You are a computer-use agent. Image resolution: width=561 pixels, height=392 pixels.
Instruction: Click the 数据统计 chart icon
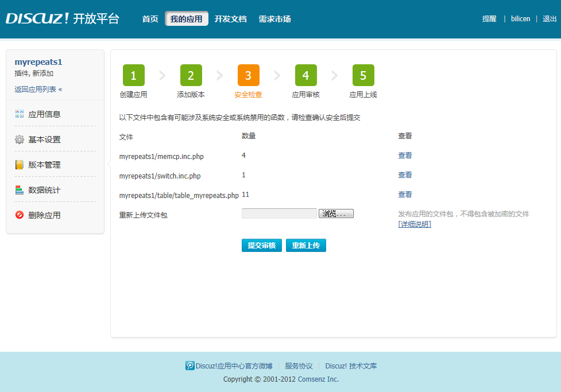point(20,190)
